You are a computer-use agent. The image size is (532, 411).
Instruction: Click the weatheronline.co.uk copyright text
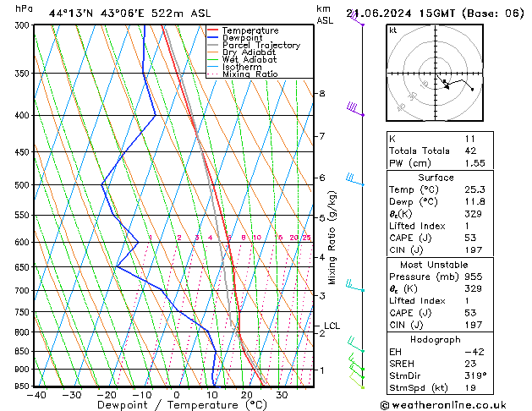pyautogui.click(x=443, y=405)
